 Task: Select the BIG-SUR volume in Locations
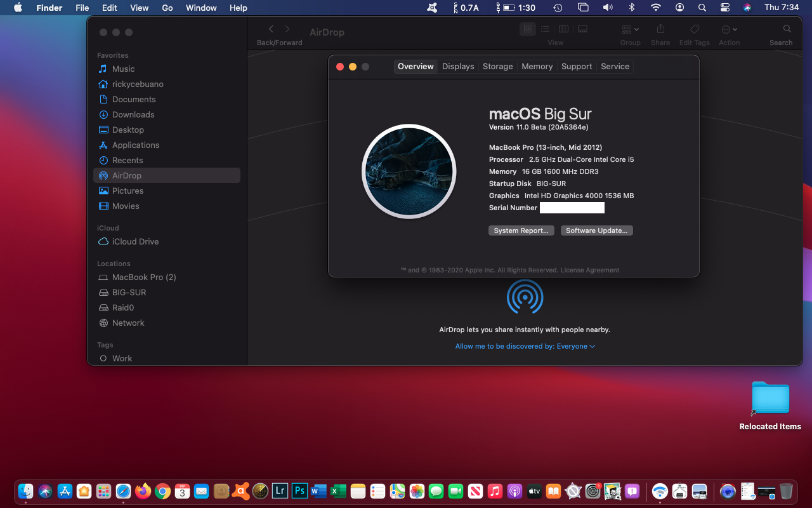(167, 292)
